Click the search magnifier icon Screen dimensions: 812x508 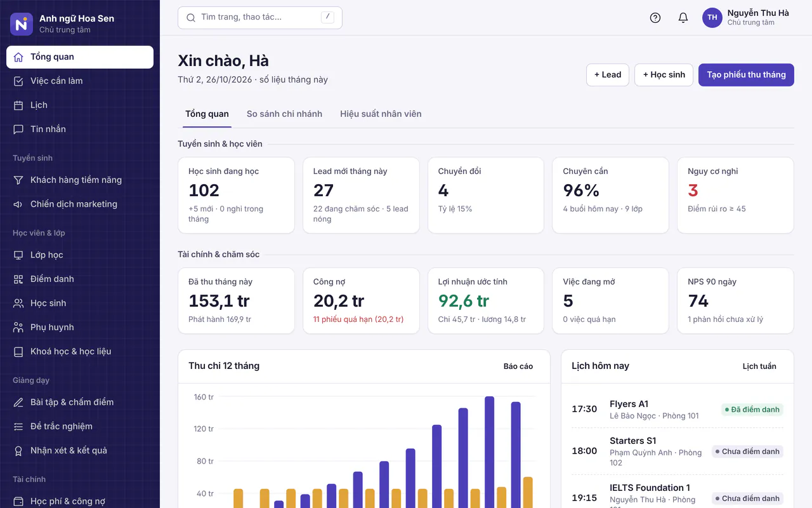191,18
